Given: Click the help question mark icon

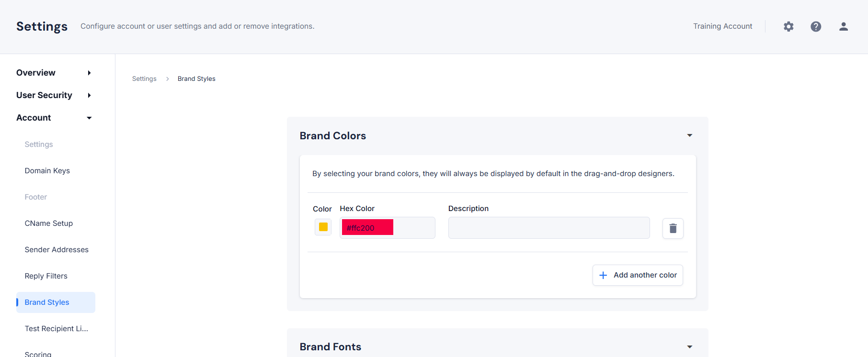Looking at the screenshot, I should 816,27.
